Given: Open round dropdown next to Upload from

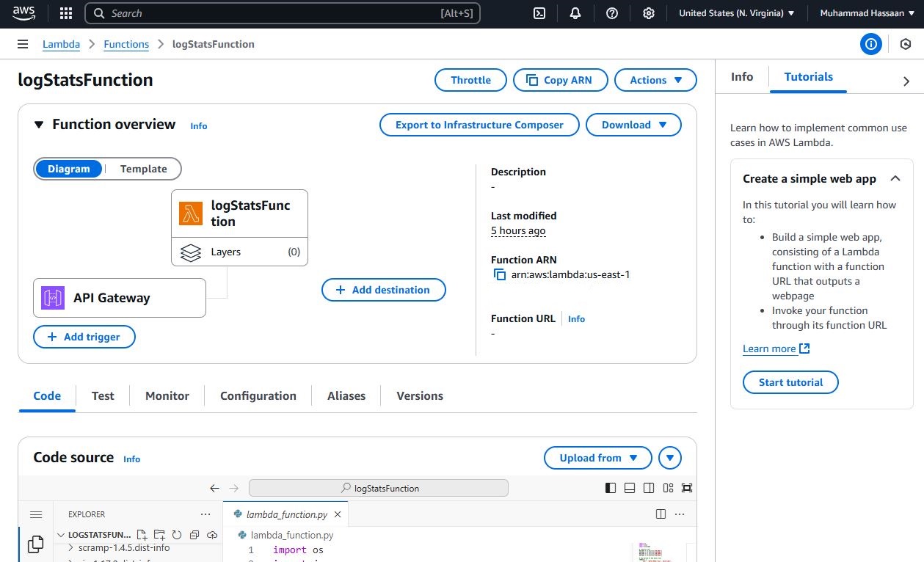Looking at the screenshot, I should tap(670, 458).
